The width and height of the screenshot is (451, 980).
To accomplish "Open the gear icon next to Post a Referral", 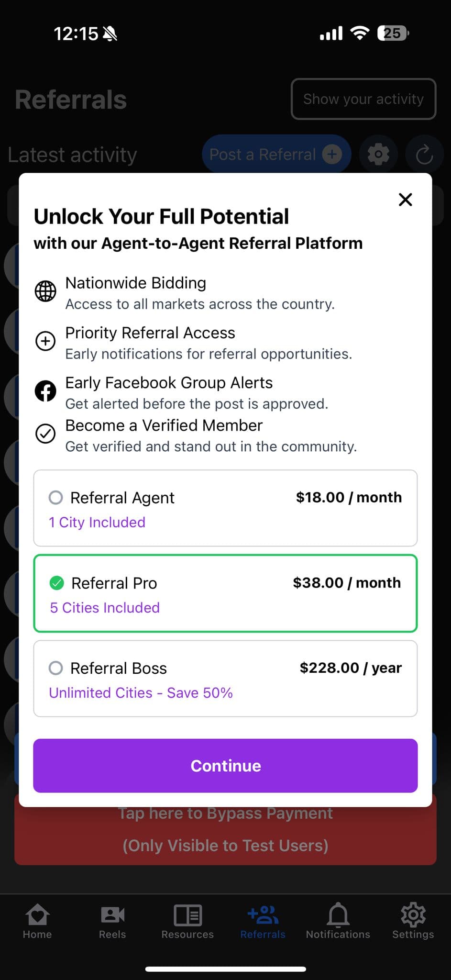I will [x=378, y=155].
